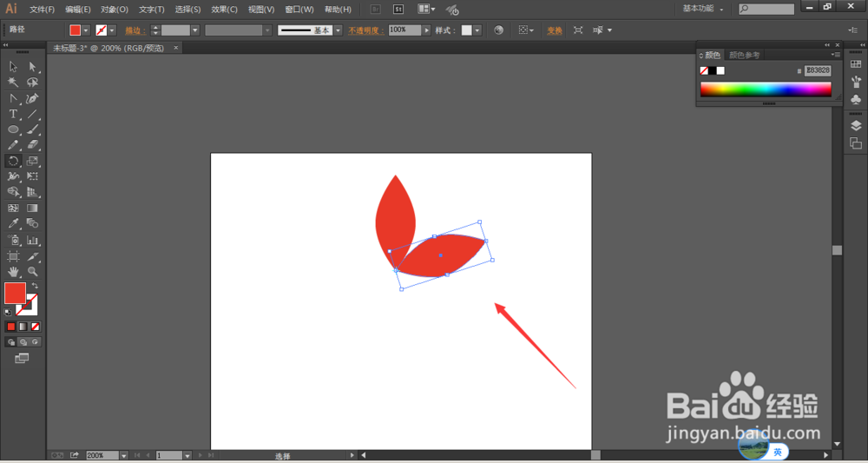The width and height of the screenshot is (868, 463).
Task: Open 样式 graphic style dropdown
Action: 477,30
